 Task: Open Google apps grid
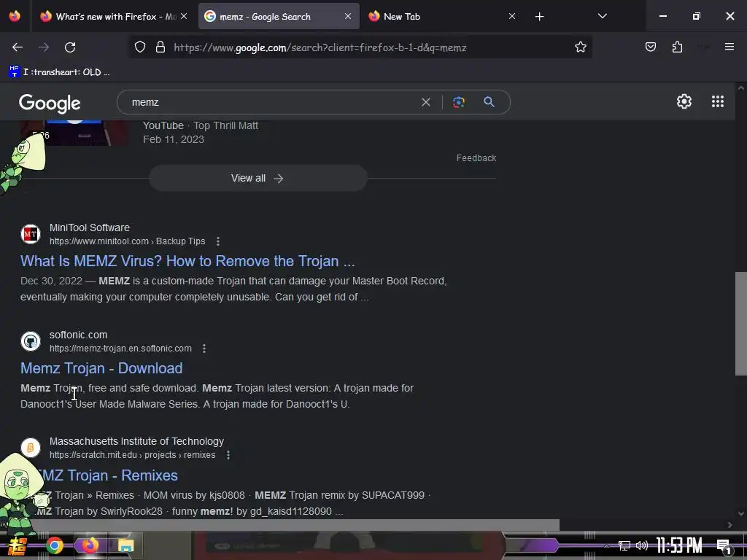[x=718, y=101]
